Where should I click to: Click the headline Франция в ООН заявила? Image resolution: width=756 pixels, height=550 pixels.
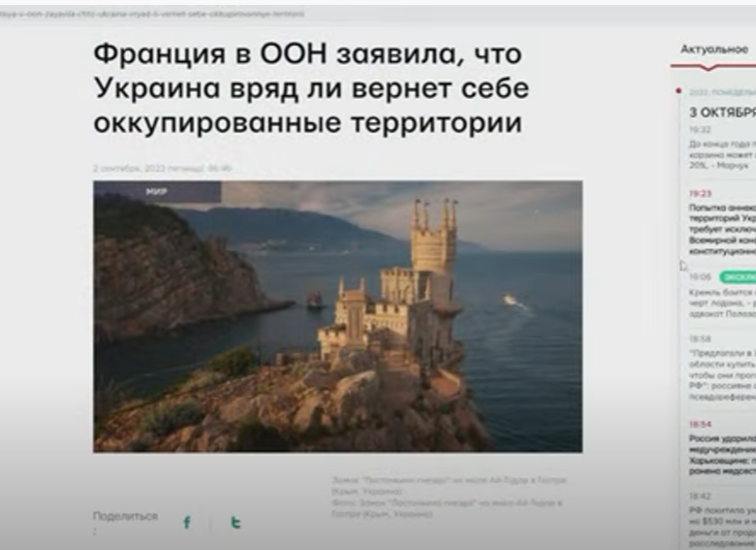pyautogui.click(x=311, y=88)
